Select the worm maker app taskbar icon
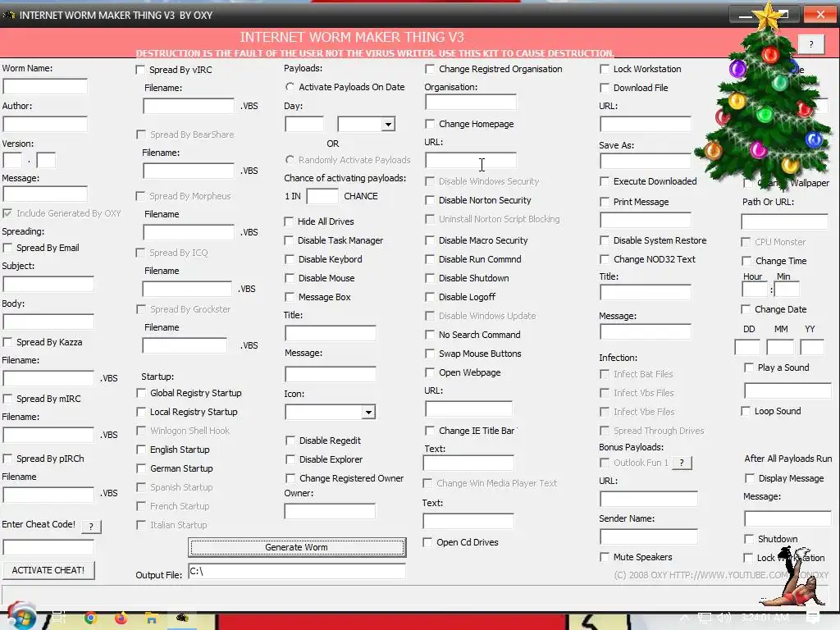This screenshot has width=840, height=630. (x=182, y=618)
